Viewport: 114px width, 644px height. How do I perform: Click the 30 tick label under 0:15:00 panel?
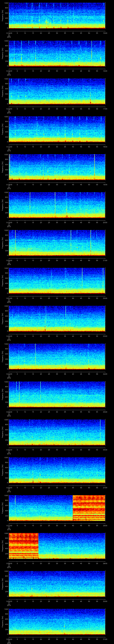(x=57, y=71)
